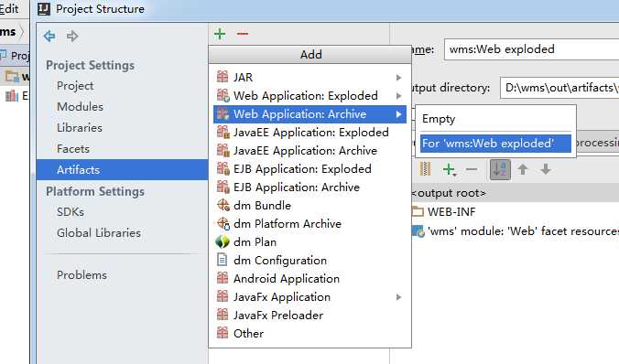Open Libraries settings page

[80, 127]
